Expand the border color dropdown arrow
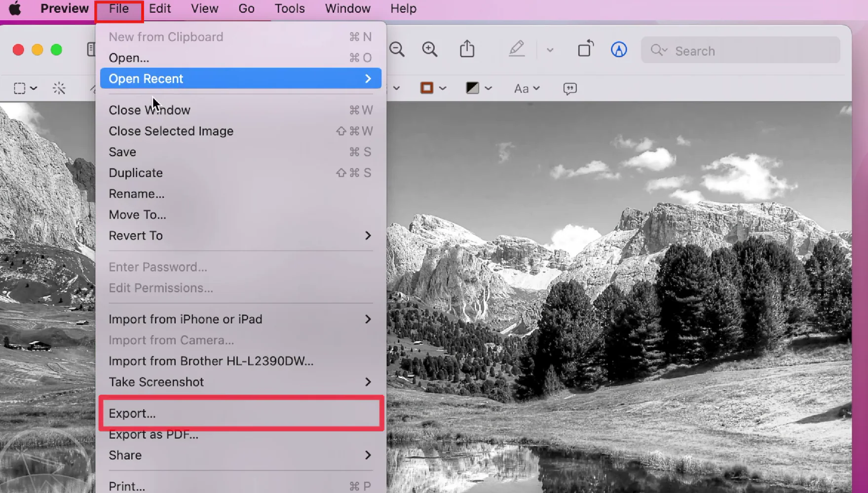 point(443,89)
